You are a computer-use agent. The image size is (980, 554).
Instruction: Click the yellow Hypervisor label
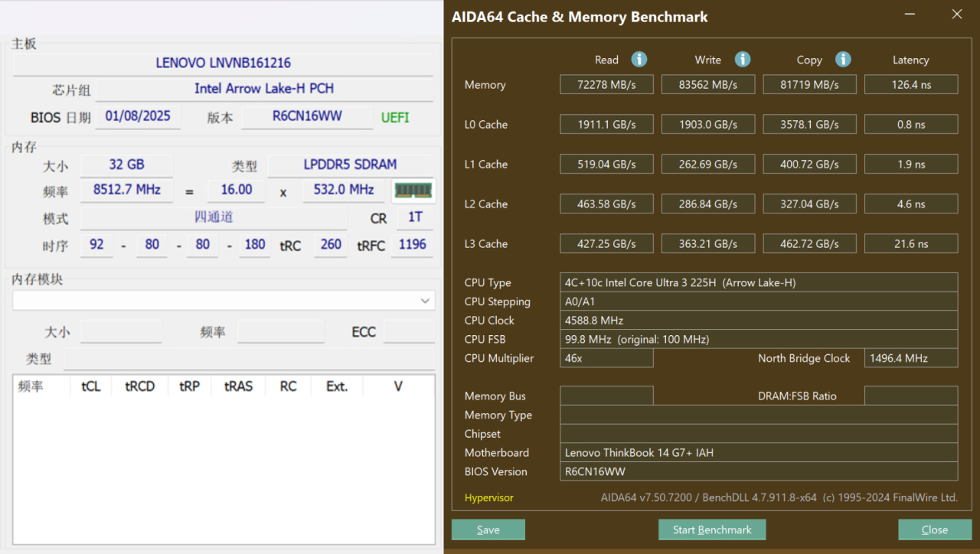[489, 497]
